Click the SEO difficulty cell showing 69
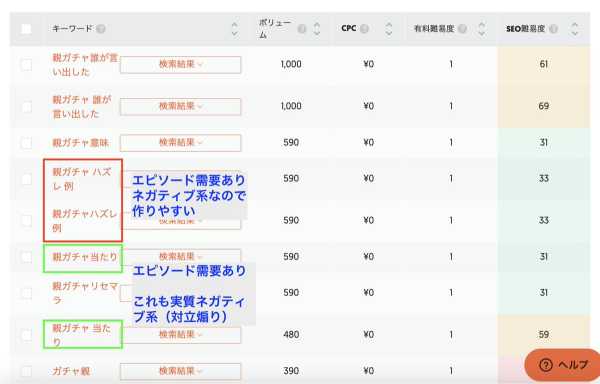Screen dimensions: 600x384 pos(543,106)
